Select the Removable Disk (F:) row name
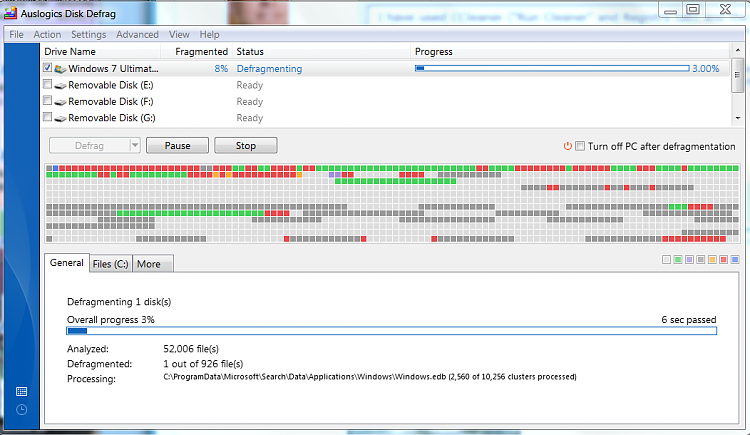The image size is (750, 435). (x=110, y=101)
